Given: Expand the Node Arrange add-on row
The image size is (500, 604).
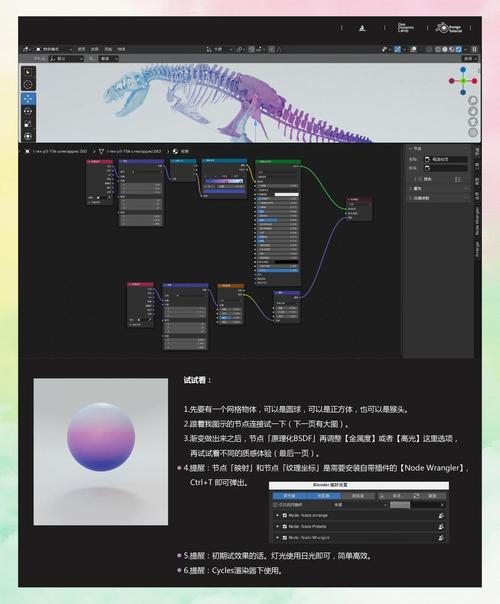Looking at the screenshot, I should [277, 515].
